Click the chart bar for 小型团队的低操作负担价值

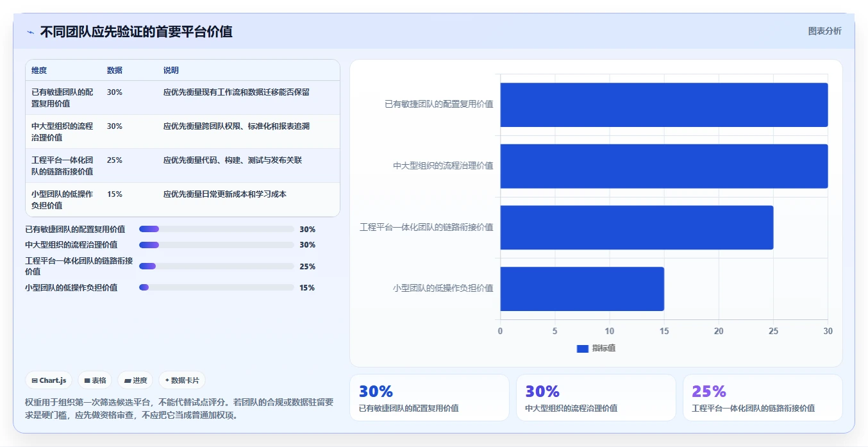[x=582, y=289]
